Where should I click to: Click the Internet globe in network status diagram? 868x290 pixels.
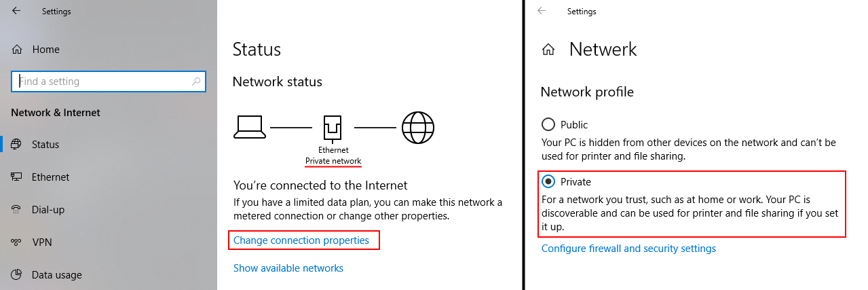click(418, 127)
